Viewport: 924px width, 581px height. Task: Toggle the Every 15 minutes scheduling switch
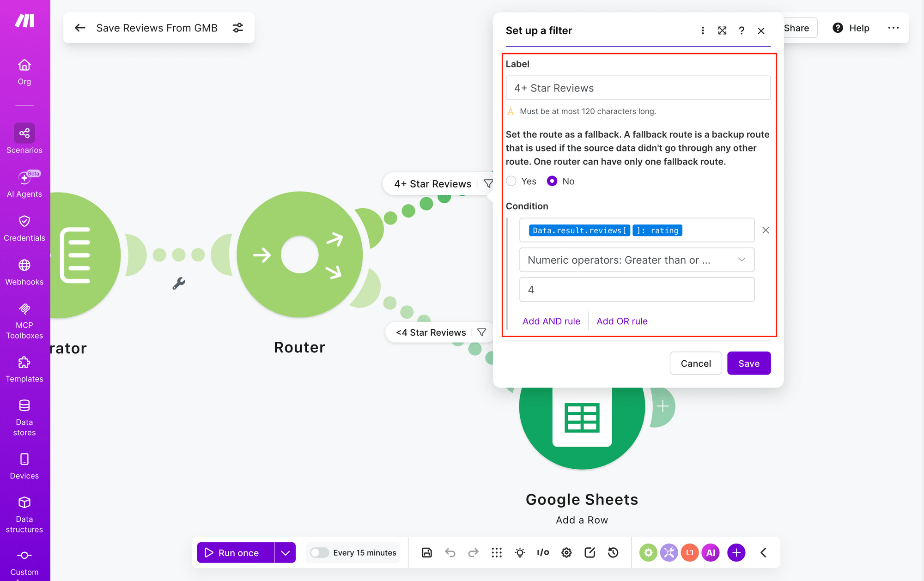click(x=319, y=552)
